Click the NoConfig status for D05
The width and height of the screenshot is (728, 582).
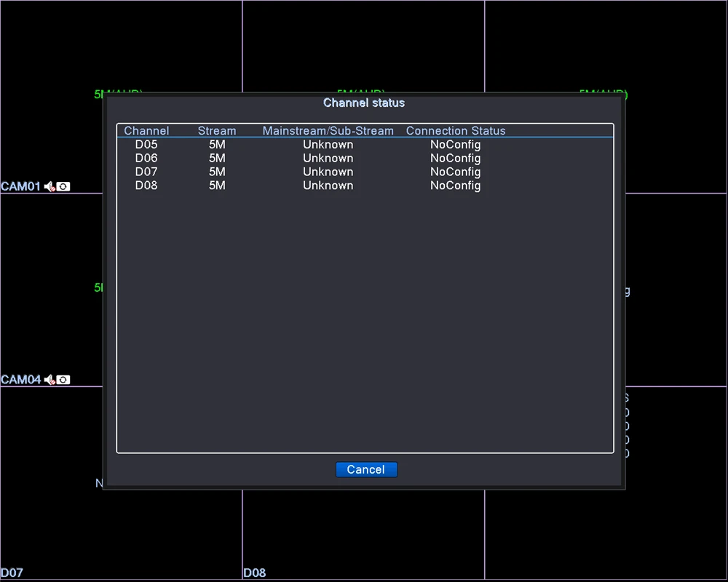tap(455, 144)
